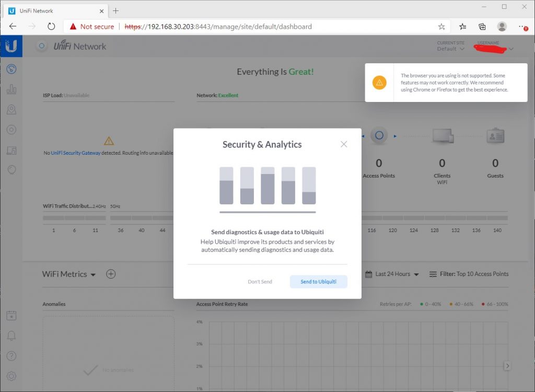Viewport: 535px width, 392px height.
Task: Open a new browser tab
Action: click(x=116, y=10)
